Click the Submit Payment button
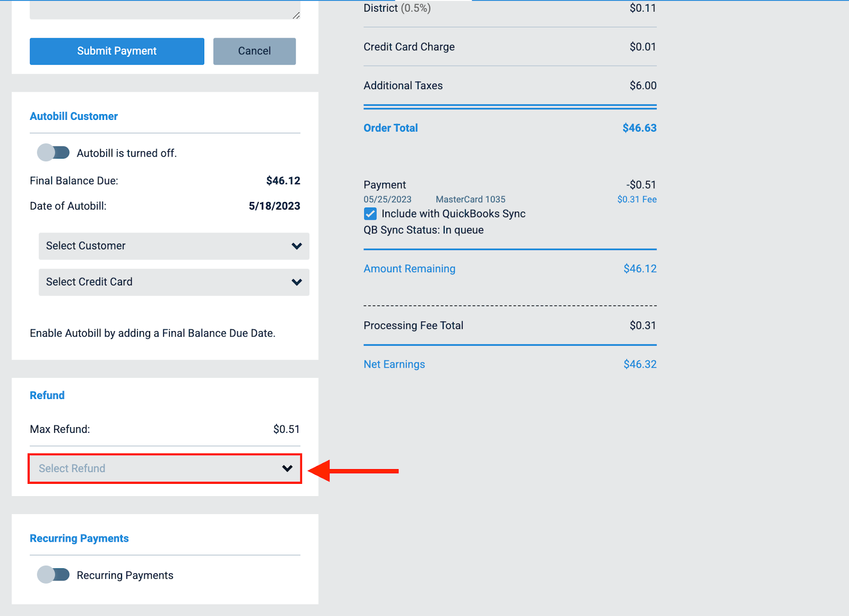Screen dimensions: 849x616 [117, 51]
